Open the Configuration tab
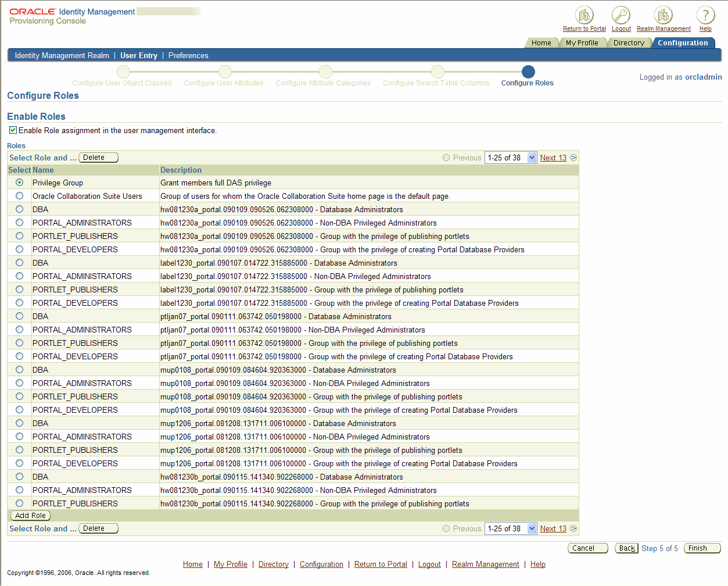This screenshot has height=586, width=728. pyautogui.click(x=683, y=43)
